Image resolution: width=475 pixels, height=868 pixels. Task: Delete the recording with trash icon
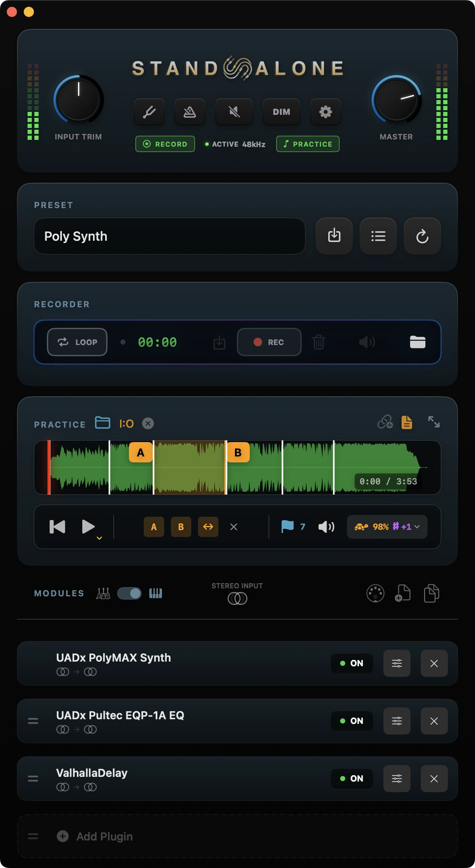[319, 342]
